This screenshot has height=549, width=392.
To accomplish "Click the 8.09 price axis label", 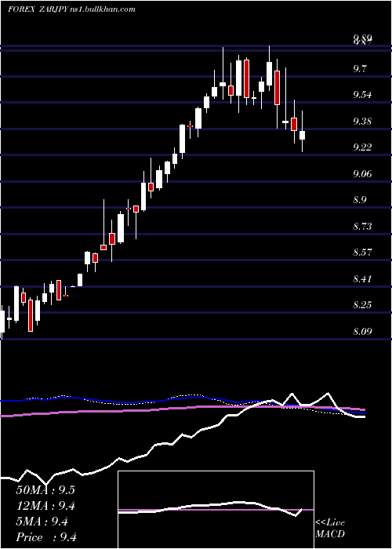I will (x=362, y=331).
